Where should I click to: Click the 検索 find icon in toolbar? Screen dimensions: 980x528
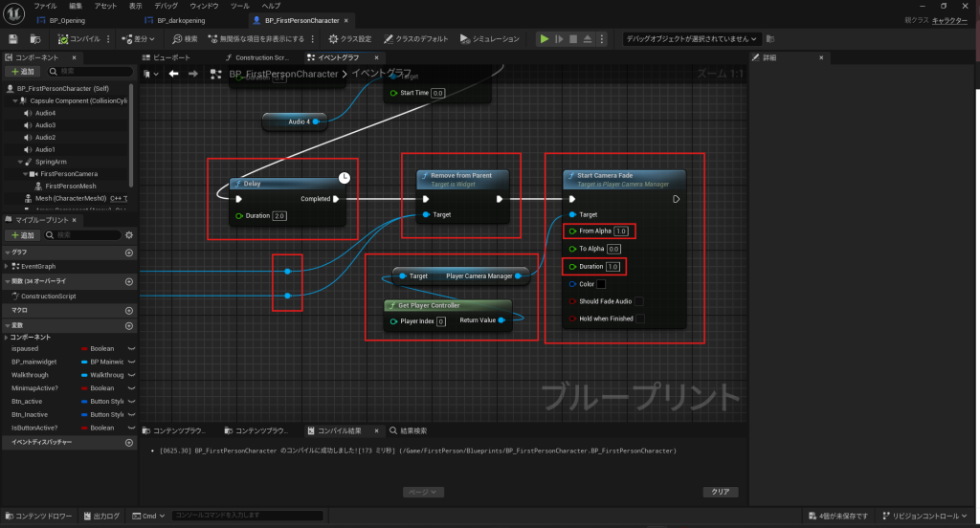(185, 39)
